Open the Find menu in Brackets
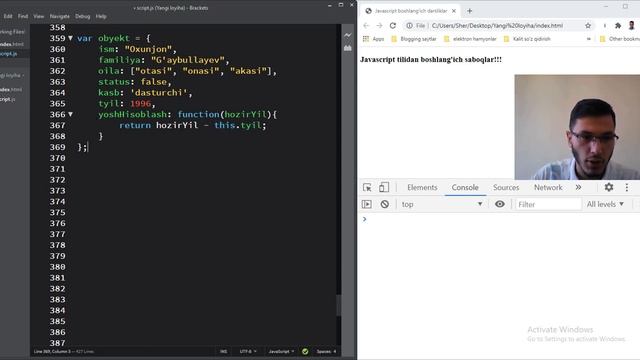Screen dimensions: 640x360 click(23, 16)
